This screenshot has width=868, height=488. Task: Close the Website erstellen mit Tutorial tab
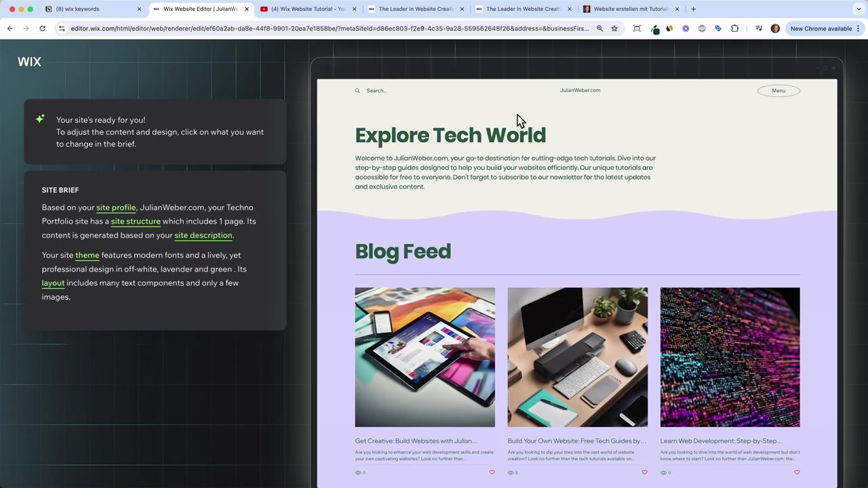[677, 9]
